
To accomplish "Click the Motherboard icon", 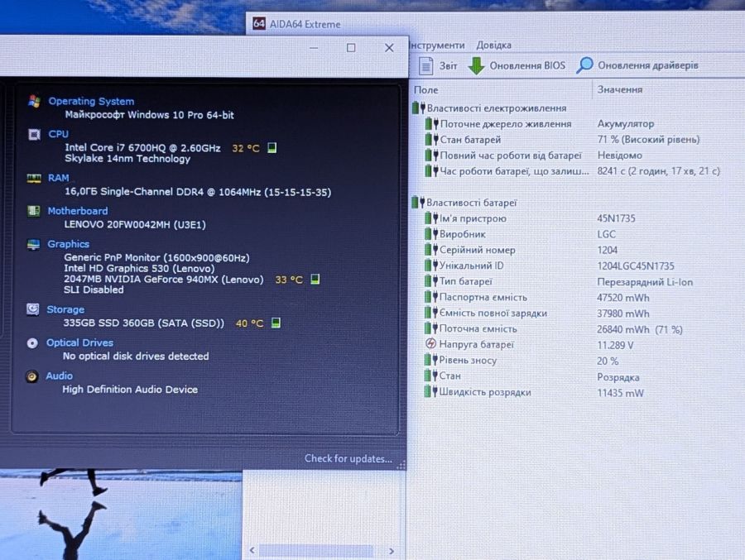I will click(x=33, y=211).
